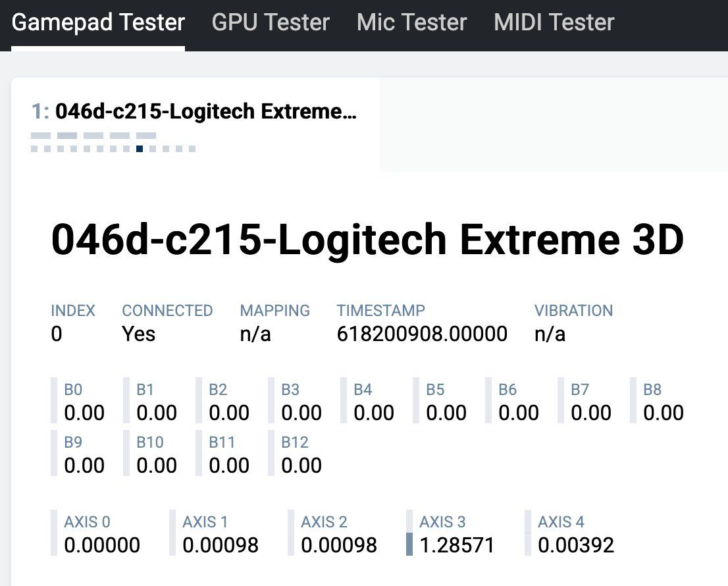The width and height of the screenshot is (728, 586).
Task: Click the AXIS 3 level indicator bar
Action: tap(409, 533)
